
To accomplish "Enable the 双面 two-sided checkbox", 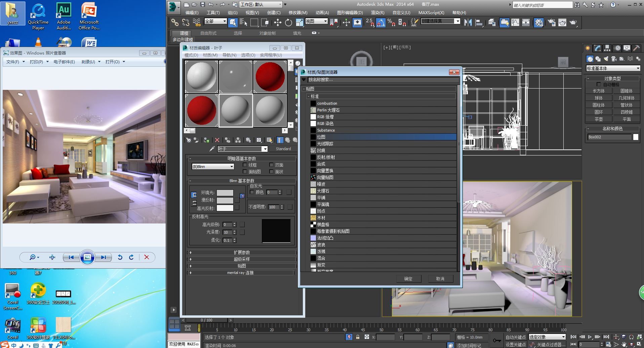I will coord(271,165).
